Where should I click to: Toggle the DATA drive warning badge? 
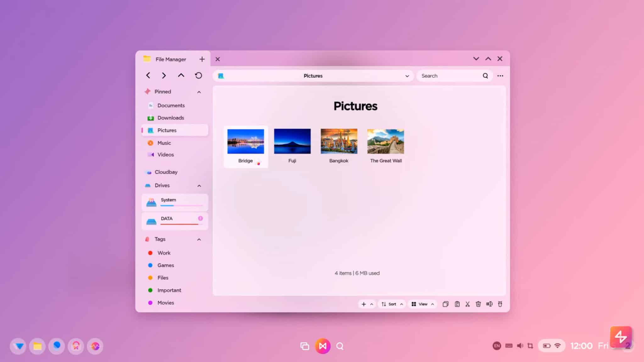201,218
